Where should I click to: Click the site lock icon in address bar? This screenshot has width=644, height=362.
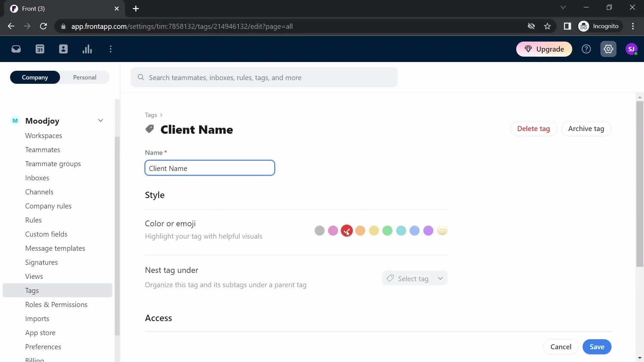(63, 26)
